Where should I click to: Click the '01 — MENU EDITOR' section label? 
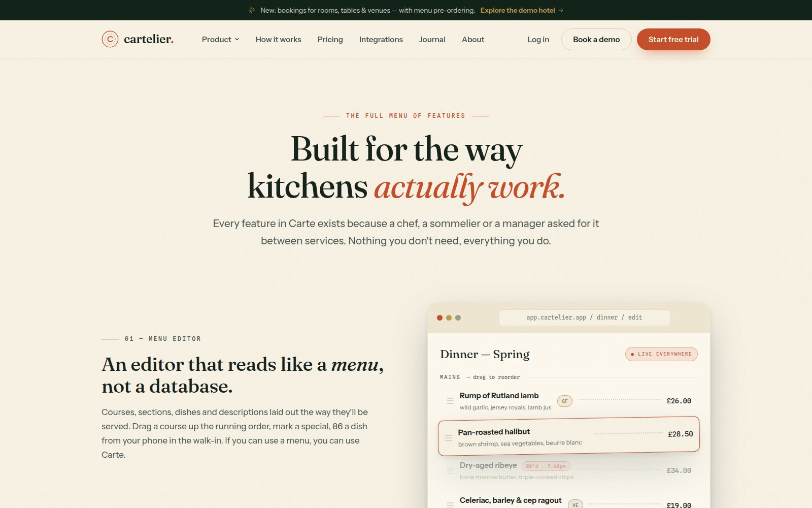(163, 339)
